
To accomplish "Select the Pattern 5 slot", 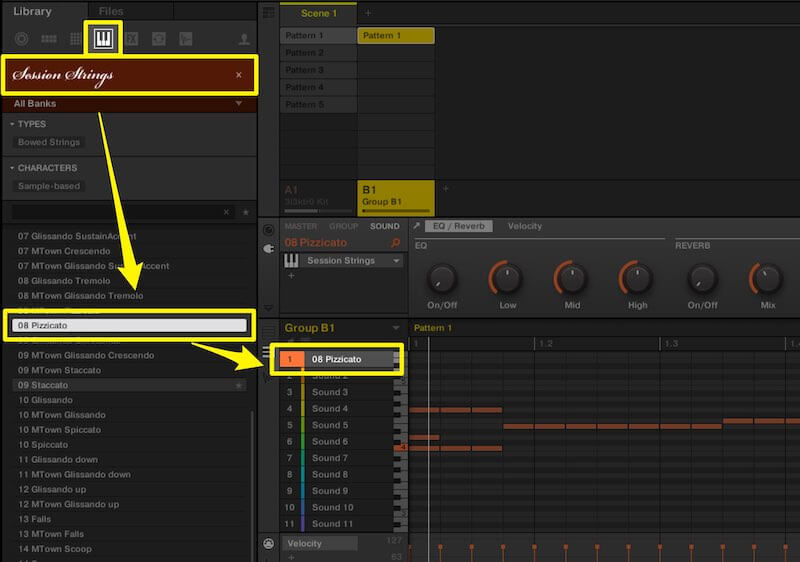I will (x=318, y=105).
